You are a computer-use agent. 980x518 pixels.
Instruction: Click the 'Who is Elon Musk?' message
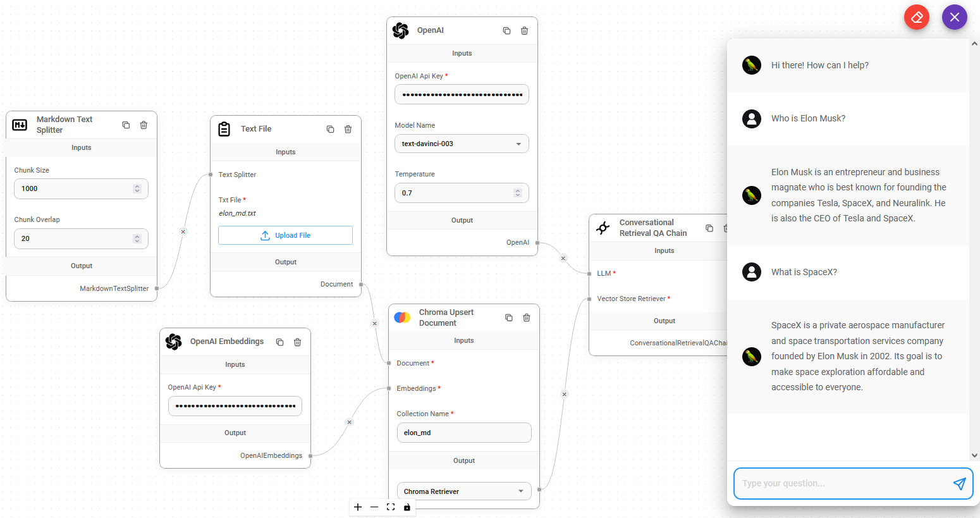click(x=808, y=118)
